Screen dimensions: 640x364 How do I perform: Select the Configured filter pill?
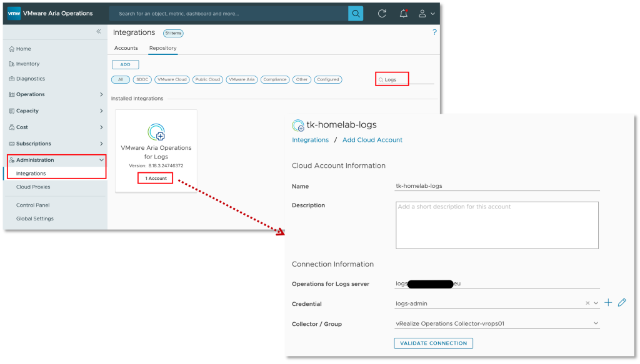327,79
